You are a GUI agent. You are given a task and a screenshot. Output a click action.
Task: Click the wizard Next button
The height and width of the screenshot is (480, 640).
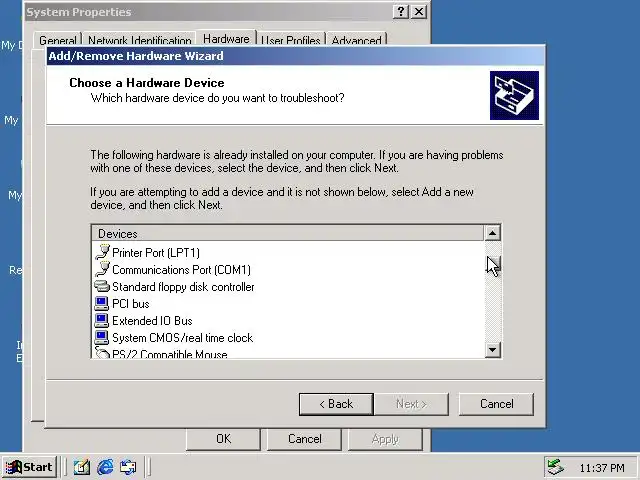tap(411, 404)
